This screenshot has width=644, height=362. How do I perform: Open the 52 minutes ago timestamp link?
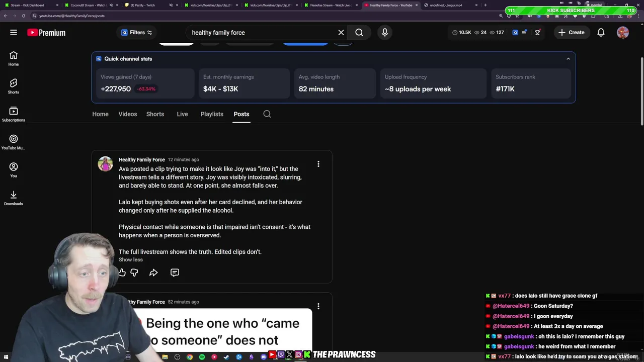(183, 302)
